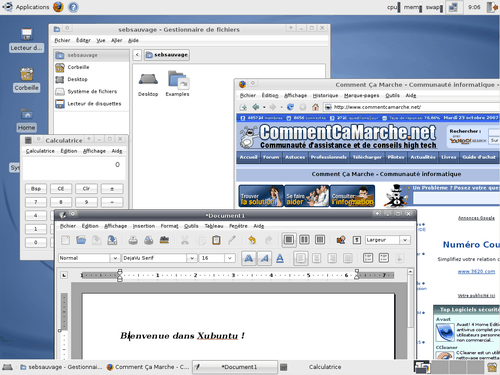Toggle italic formatting in Document1
The height and width of the screenshot is (375, 500).
pos(264,258)
